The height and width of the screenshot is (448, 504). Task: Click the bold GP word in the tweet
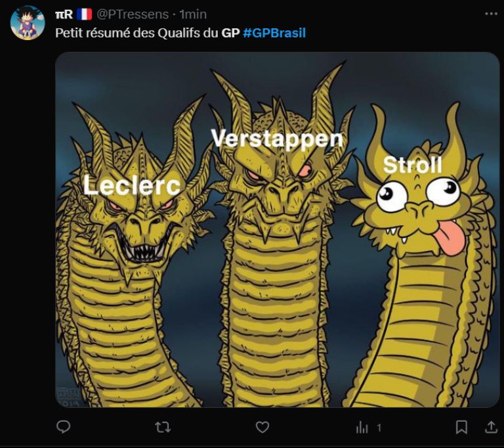coord(230,33)
